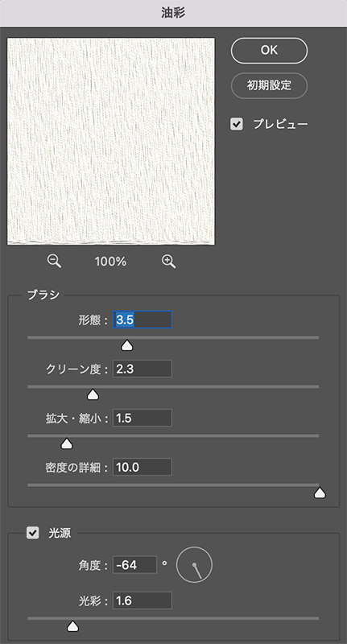Confirm with the OK button
The image size is (347, 644).
pyautogui.click(x=270, y=51)
